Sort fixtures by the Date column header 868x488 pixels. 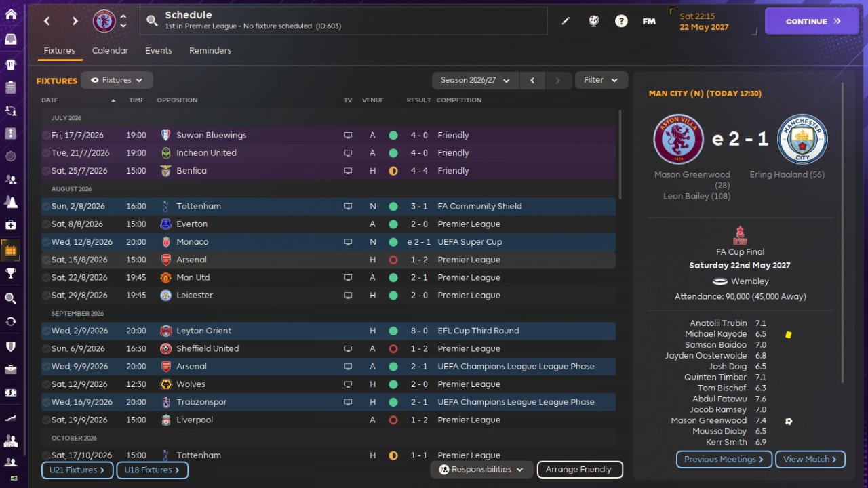pos(78,100)
